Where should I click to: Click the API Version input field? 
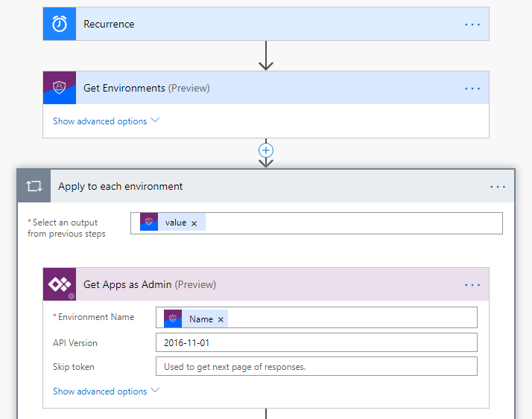click(x=316, y=343)
